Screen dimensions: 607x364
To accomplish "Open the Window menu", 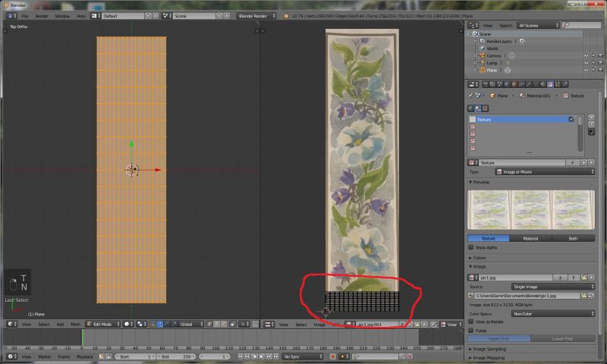I will pos(62,16).
